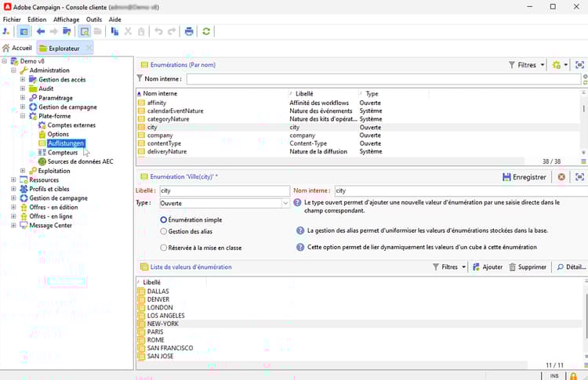Select the Énumération simple radio button

164,220
